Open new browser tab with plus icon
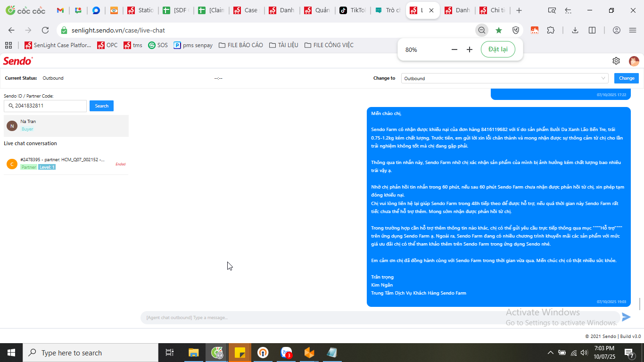Viewport: 644px width, 362px height. [x=519, y=10]
